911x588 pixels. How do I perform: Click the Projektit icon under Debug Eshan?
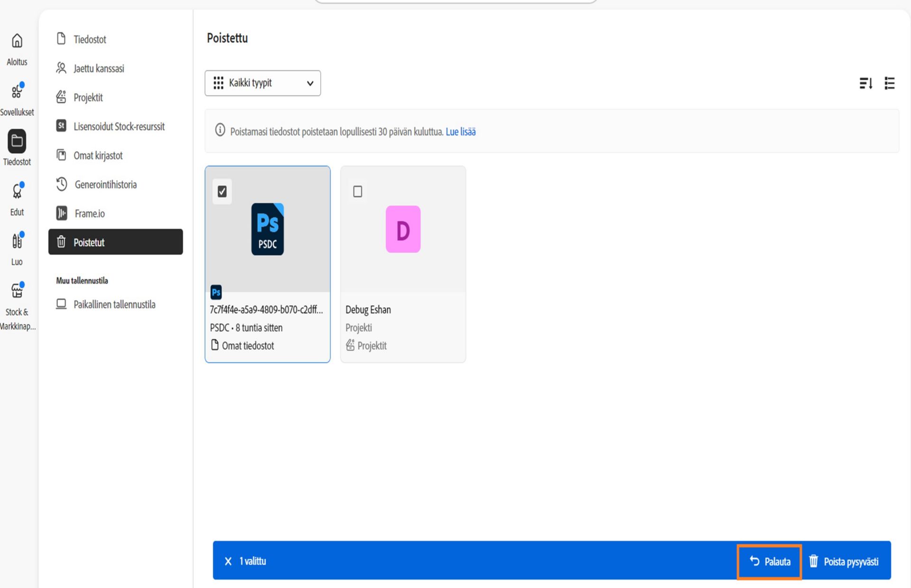[x=350, y=345]
